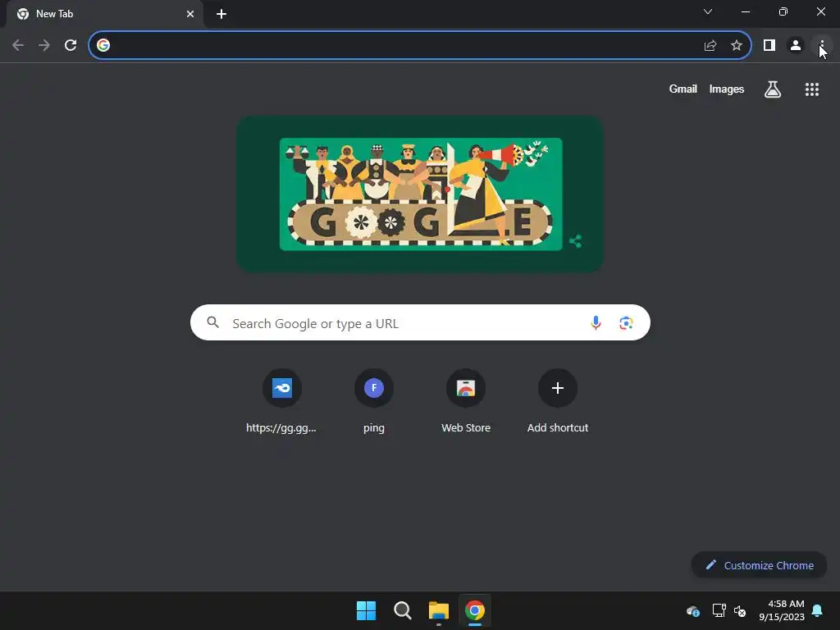840x630 pixels.
Task: Open the Windows Start menu
Action: [x=367, y=610]
